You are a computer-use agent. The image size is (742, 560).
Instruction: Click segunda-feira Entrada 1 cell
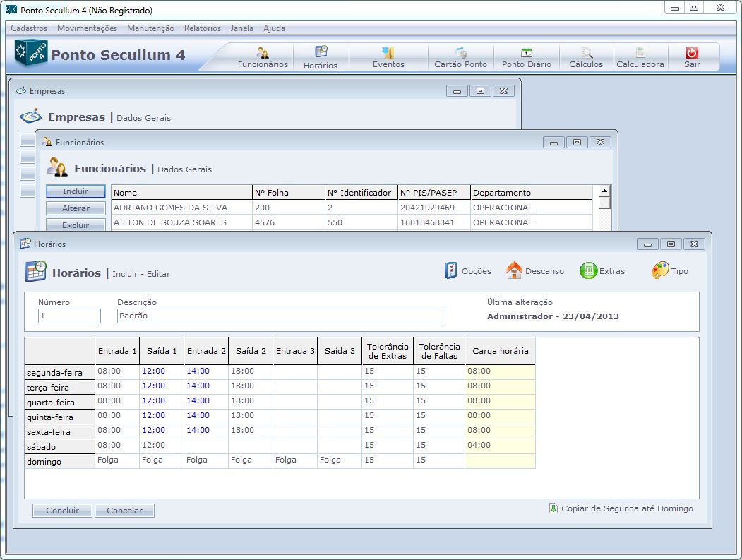pyautogui.click(x=117, y=371)
